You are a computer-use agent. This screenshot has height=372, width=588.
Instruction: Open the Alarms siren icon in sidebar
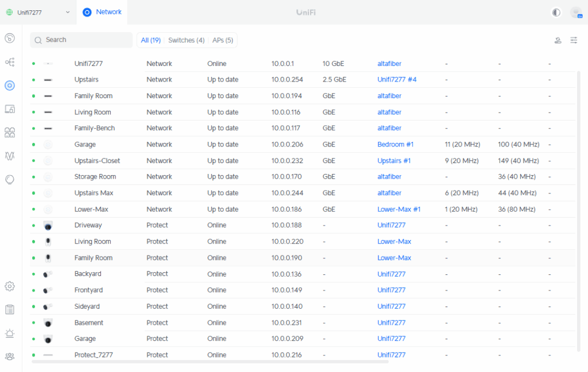[10, 333]
